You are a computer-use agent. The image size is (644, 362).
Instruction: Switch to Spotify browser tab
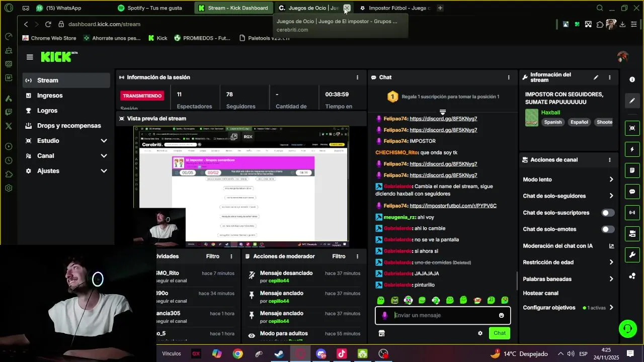pos(153,8)
